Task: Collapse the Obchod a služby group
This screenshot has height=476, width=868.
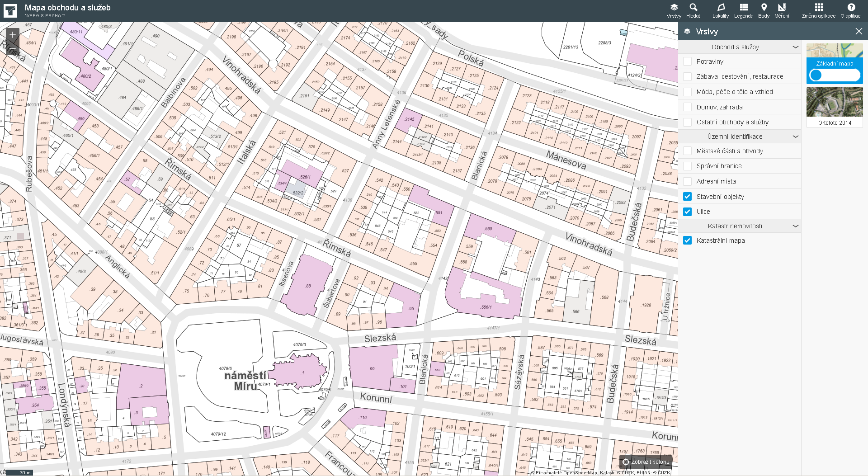Action: click(x=795, y=47)
